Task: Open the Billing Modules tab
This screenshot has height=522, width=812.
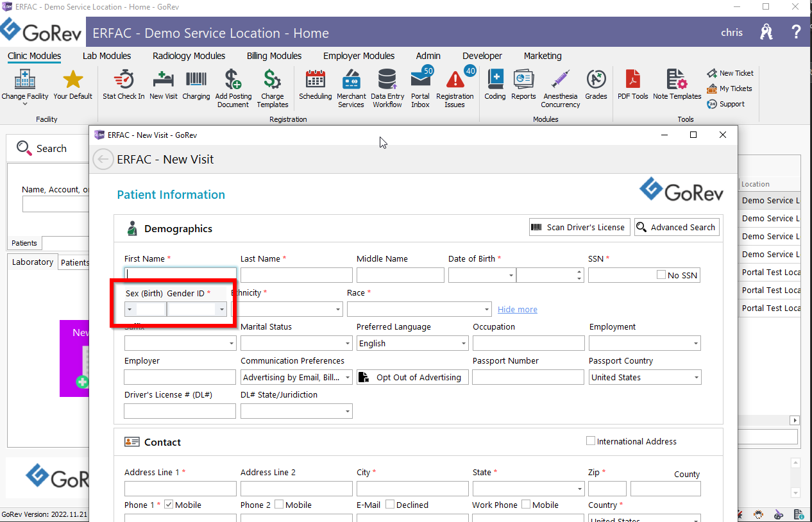Action: [x=275, y=56]
